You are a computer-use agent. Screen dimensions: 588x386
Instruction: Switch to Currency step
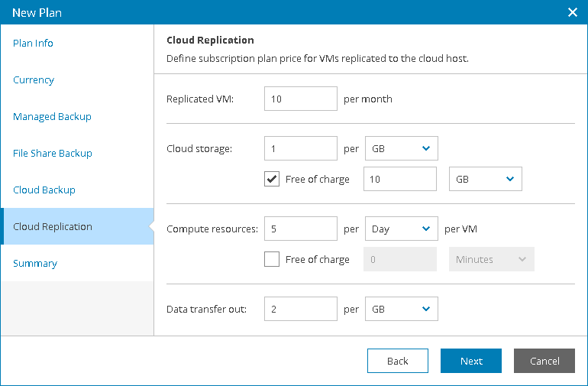coord(34,80)
